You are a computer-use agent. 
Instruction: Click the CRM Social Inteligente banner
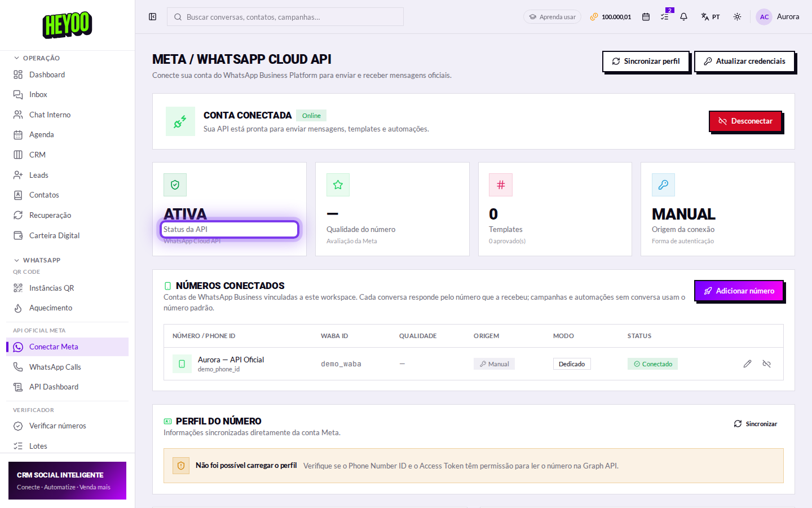67,480
